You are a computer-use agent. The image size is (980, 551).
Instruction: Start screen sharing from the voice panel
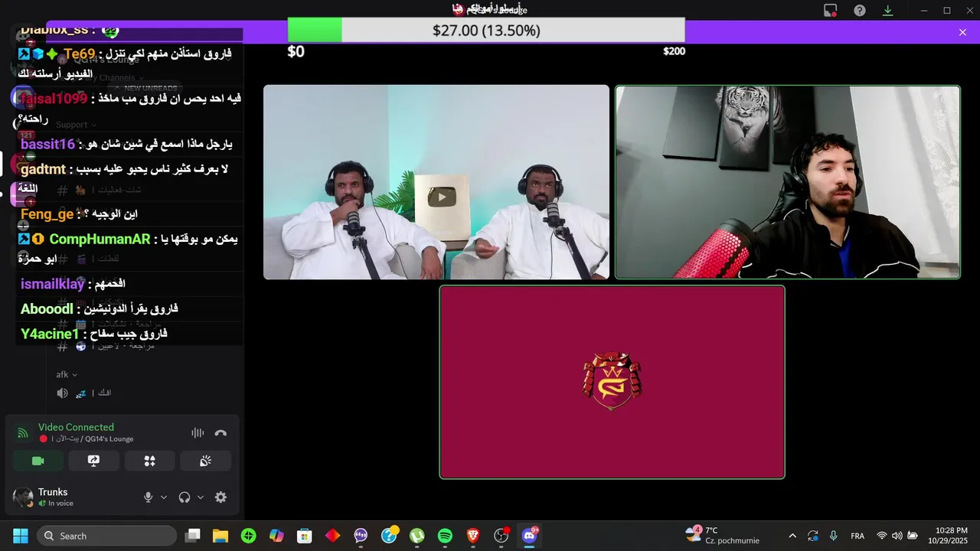click(x=93, y=461)
